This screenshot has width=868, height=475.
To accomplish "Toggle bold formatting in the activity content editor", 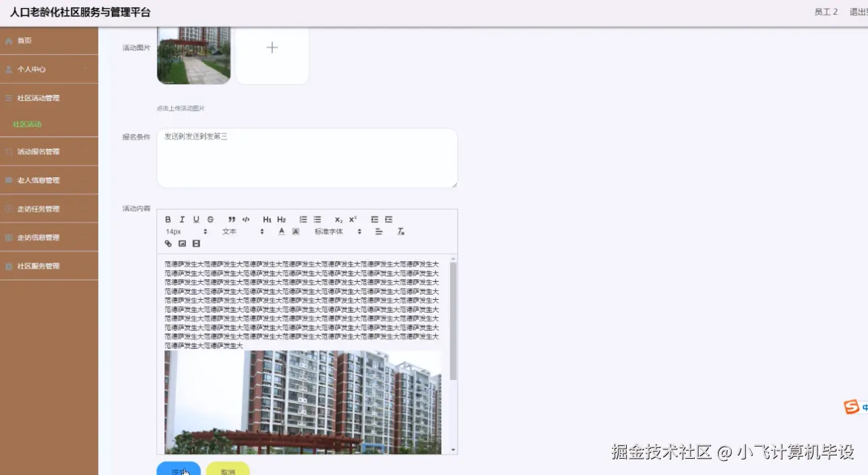I will coord(168,219).
